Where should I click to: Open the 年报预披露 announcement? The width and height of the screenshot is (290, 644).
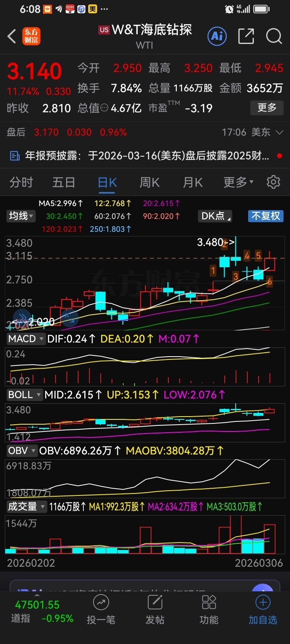(x=145, y=156)
